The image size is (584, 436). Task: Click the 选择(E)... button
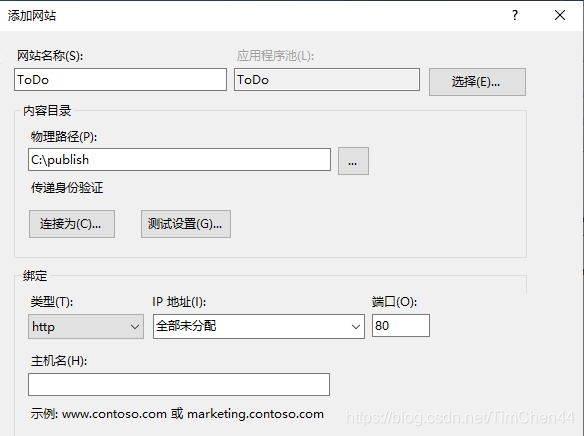[477, 82]
